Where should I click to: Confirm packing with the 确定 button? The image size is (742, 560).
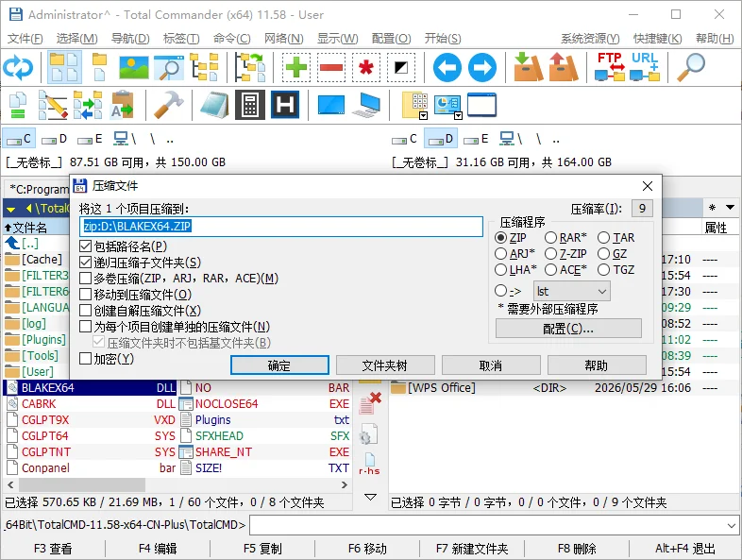(x=279, y=365)
